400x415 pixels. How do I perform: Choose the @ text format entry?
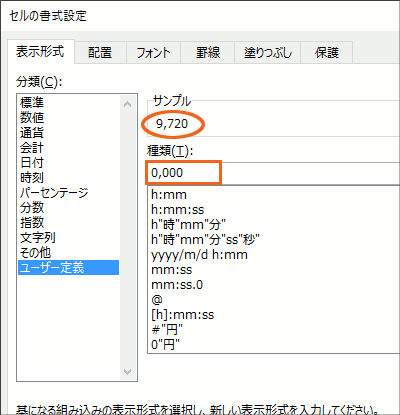(x=157, y=300)
